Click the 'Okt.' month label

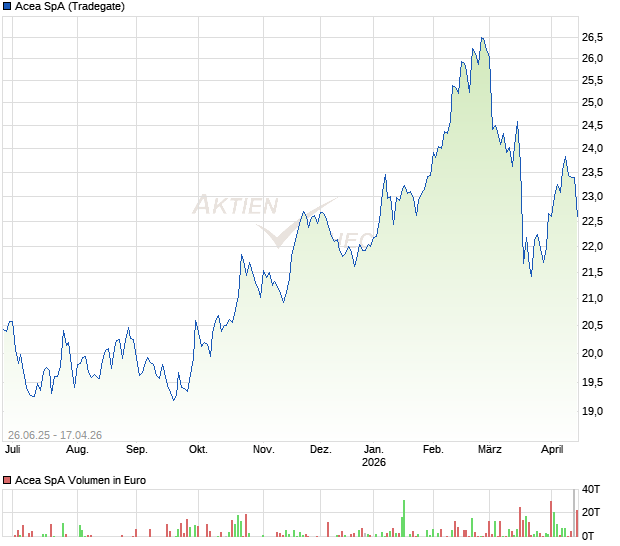(x=198, y=450)
